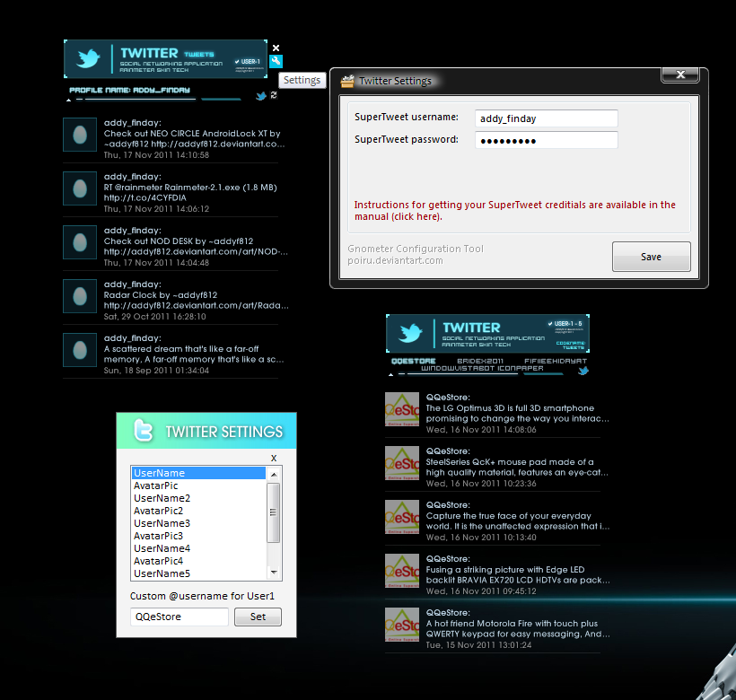
Task: Select UserName3 in the settings list
Action: tap(198, 523)
